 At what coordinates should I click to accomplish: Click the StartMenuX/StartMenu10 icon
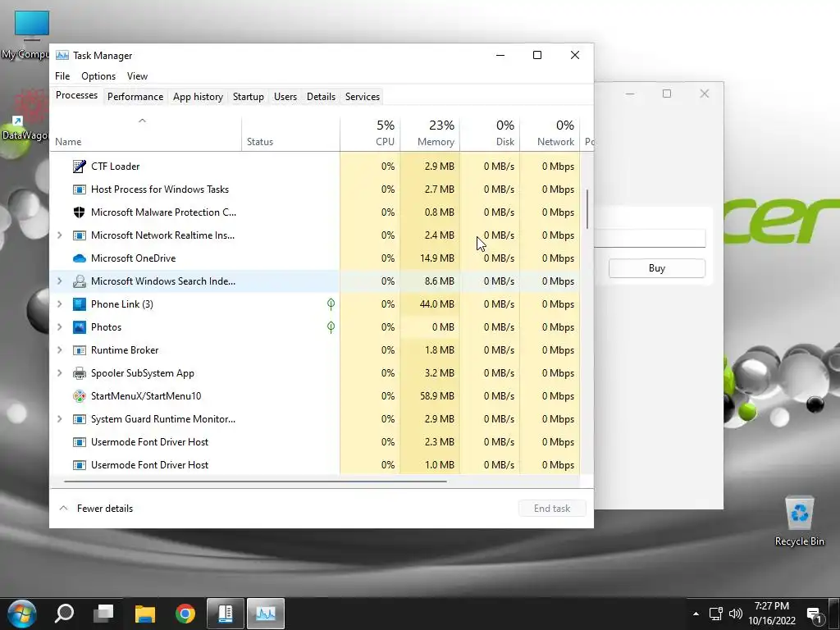tap(80, 396)
